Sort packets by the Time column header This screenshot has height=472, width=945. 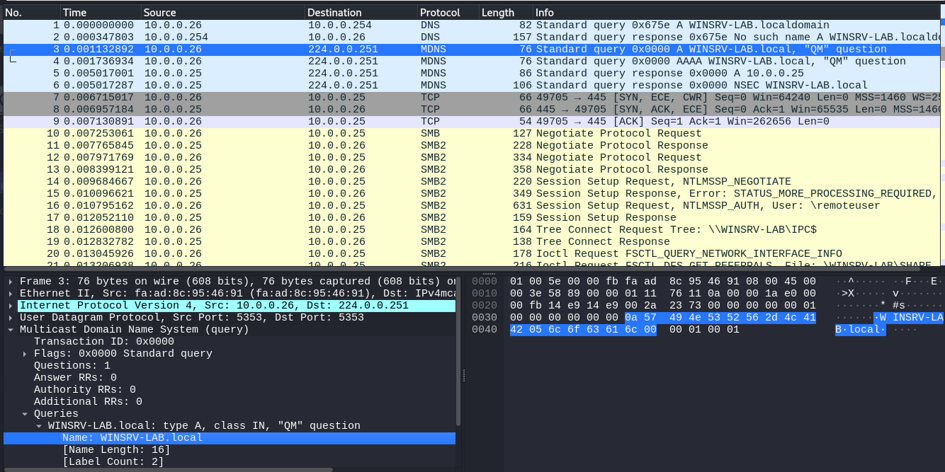(75, 13)
